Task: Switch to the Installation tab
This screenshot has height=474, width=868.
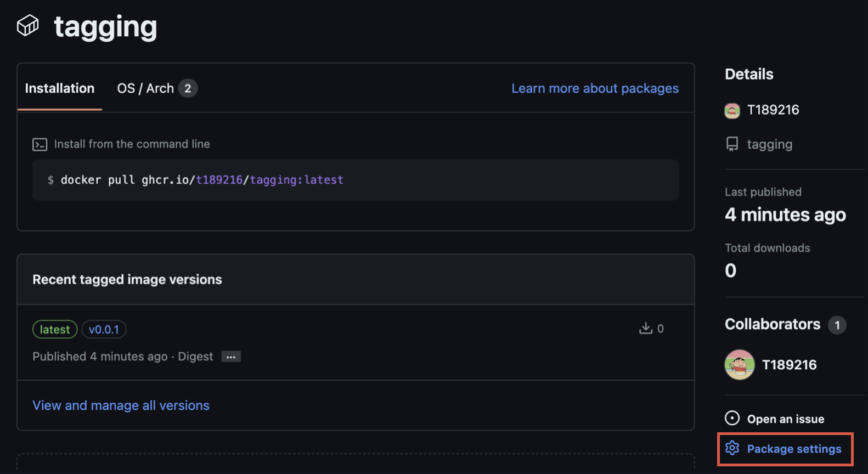Action: [60, 88]
